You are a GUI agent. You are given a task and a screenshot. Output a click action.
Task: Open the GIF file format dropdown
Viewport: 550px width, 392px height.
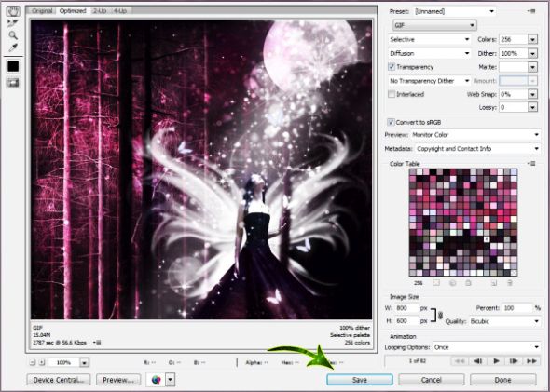point(434,25)
